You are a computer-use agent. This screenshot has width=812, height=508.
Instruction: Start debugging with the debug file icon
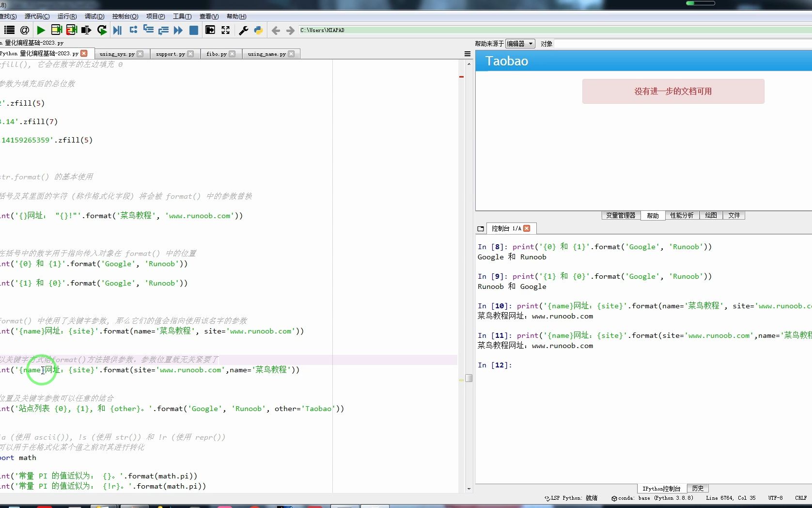(x=117, y=30)
